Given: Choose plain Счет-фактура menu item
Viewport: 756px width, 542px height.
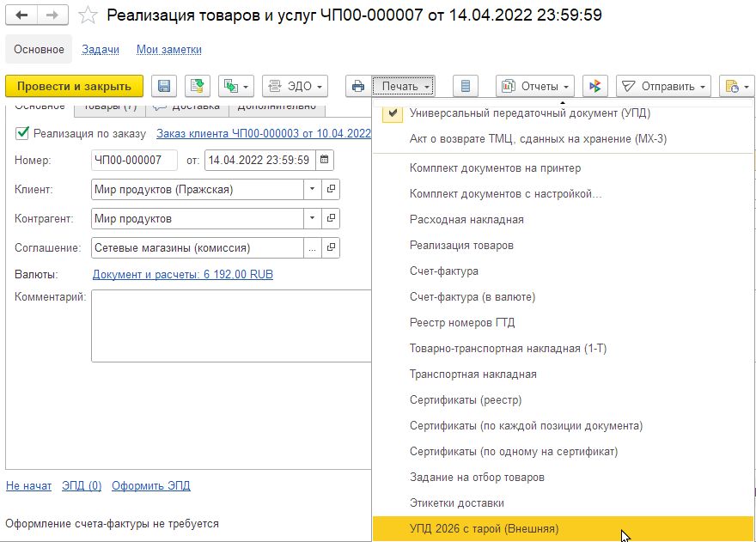Looking at the screenshot, I should click(563, 271).
